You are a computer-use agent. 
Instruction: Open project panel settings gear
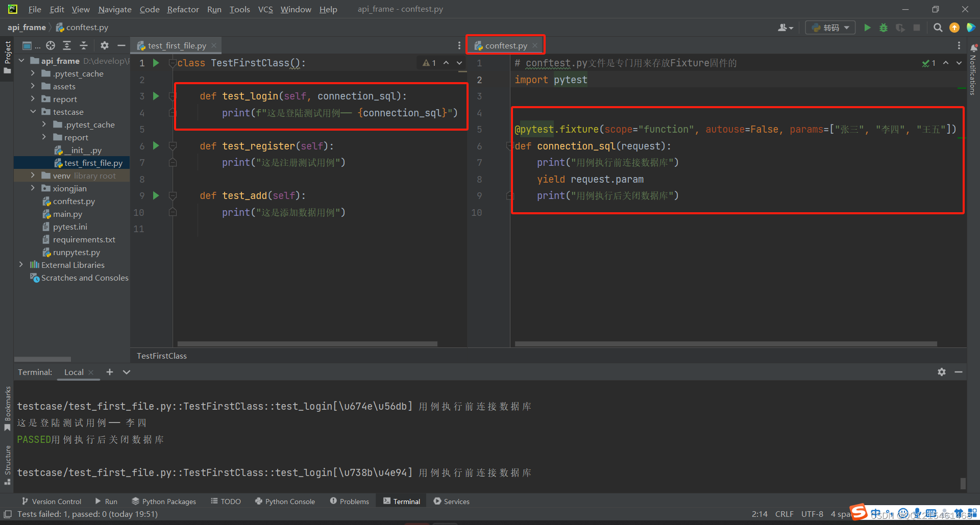tap(105, 45)
